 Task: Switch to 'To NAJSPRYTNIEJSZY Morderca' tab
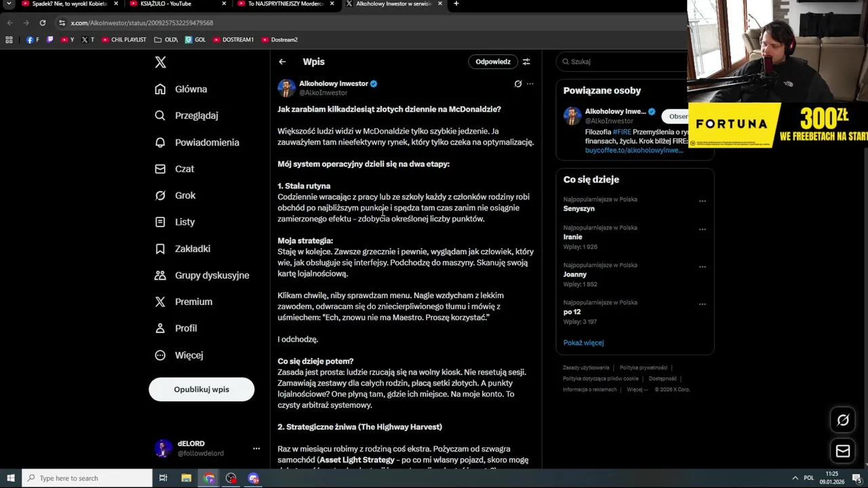285,4
